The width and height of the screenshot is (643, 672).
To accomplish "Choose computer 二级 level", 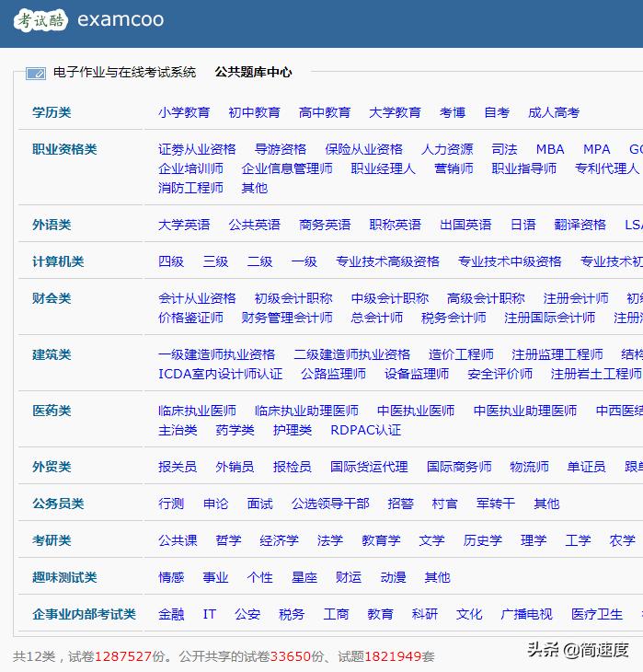I will click(259, 261).
